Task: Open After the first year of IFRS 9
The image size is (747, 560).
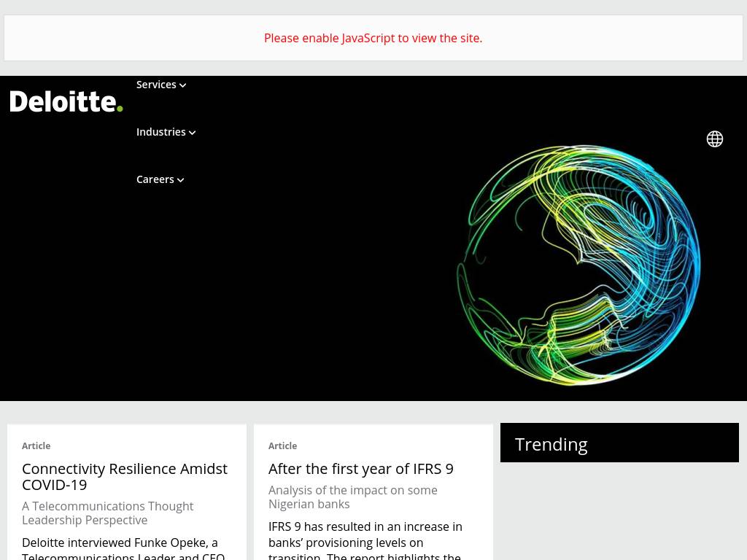Action: (x=360, y=469)
